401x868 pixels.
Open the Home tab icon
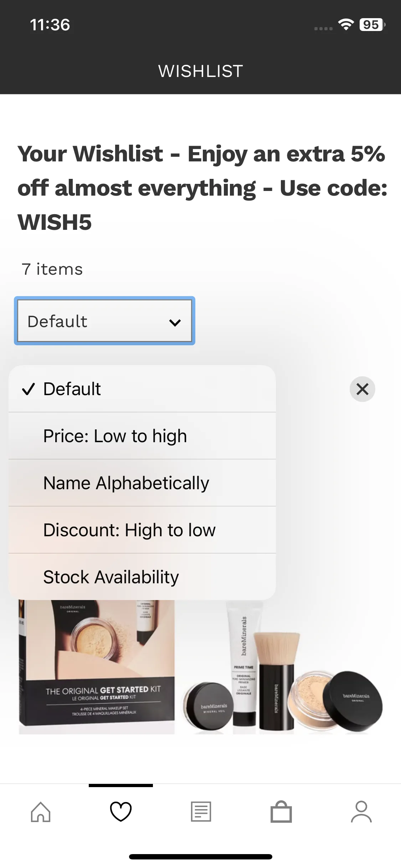point(41,812)
